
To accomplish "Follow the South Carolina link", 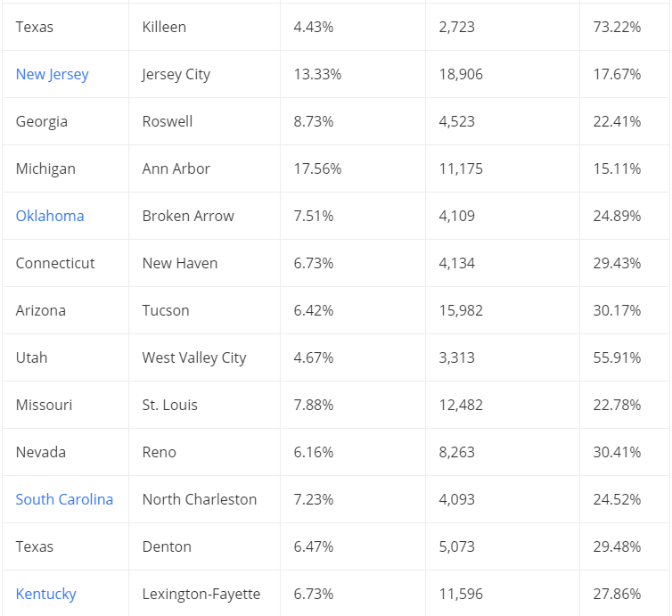I will [64, 499].
